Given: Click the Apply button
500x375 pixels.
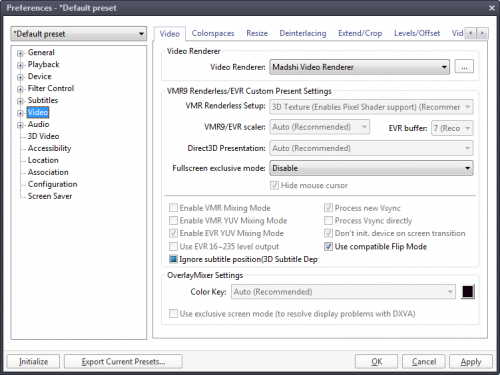Looking at the screenshot, I should click(471, 362).
